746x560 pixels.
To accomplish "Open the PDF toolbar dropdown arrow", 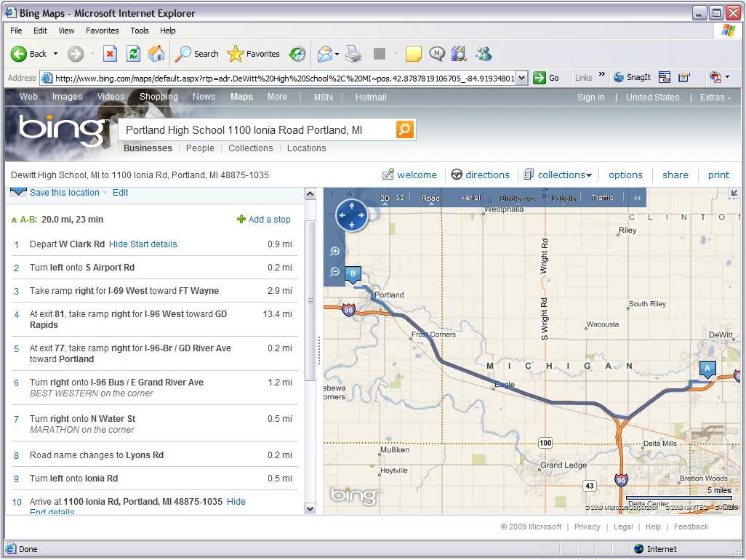I will pos(727,76).
